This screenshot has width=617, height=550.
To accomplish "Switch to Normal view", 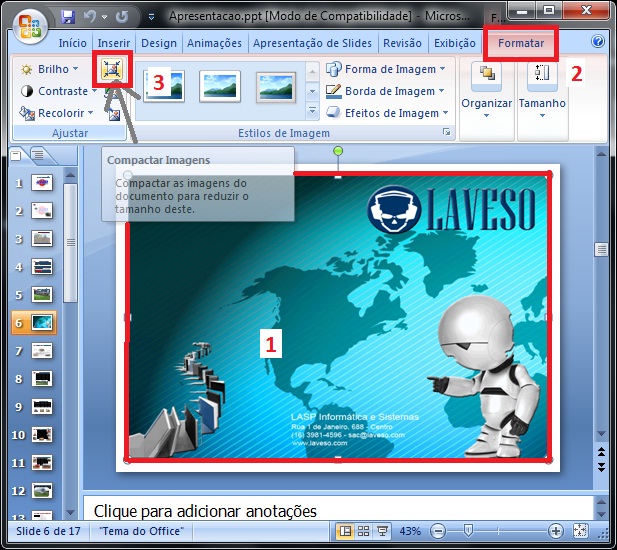I will pos(345,532).
